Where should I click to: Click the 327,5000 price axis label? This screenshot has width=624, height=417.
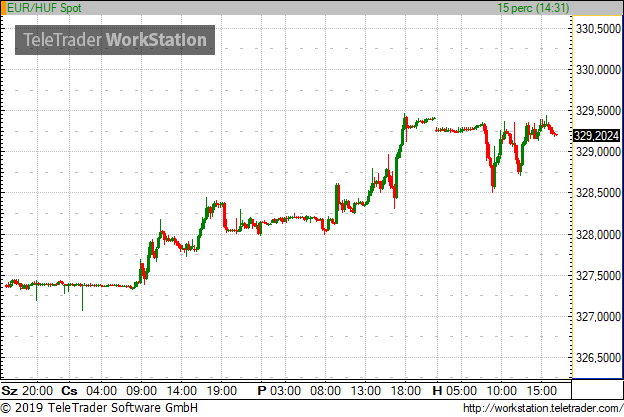point(598,275)
